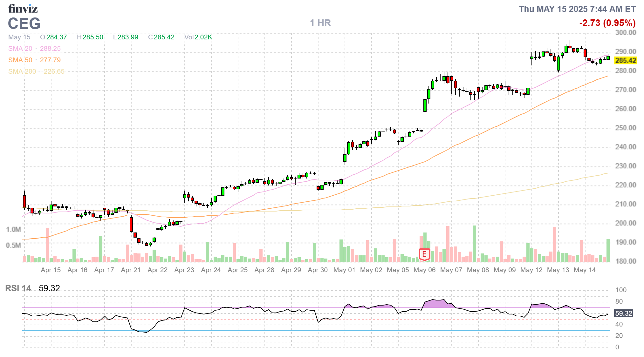Click the May 01 date label on the axis
644x357 pixels.
[x=344, y=270]
